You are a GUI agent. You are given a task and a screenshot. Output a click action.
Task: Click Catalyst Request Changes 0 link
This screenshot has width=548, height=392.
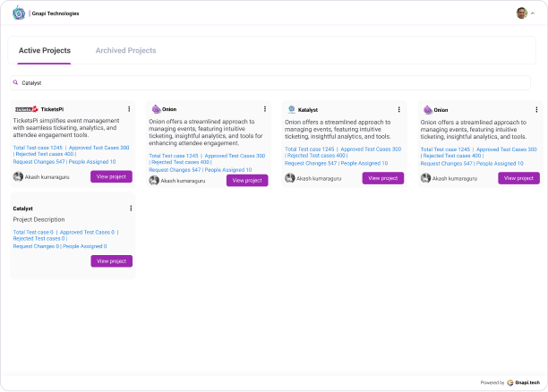[36, 246]
